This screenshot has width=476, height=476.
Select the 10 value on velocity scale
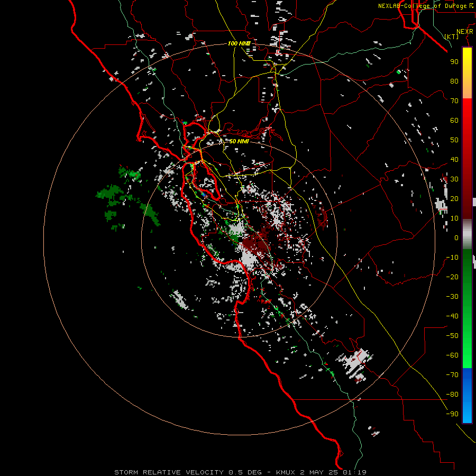point(454,218)
